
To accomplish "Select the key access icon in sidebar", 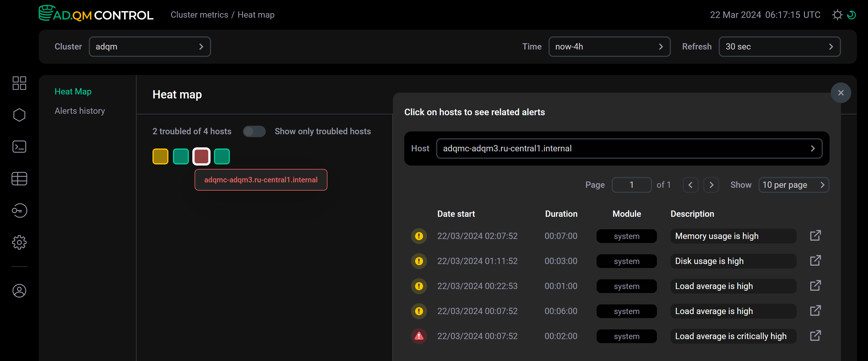I will pyautogui.click(x=19, y=211).
